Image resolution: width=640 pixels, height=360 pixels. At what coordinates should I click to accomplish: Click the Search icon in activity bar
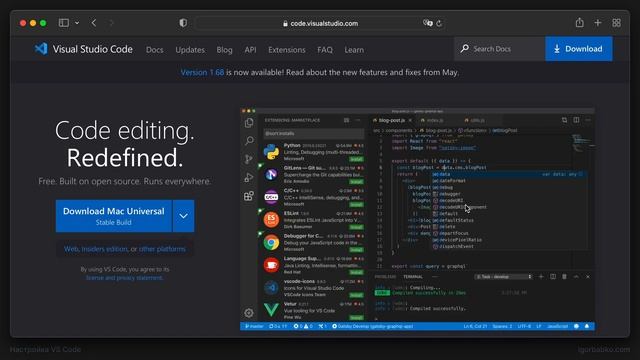click(x=249, y=141)
